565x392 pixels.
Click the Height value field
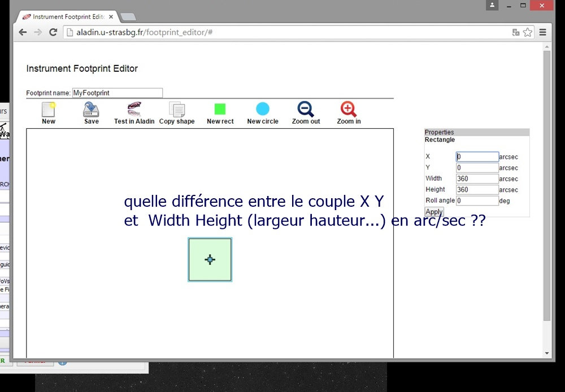click(x=477, y=190)
